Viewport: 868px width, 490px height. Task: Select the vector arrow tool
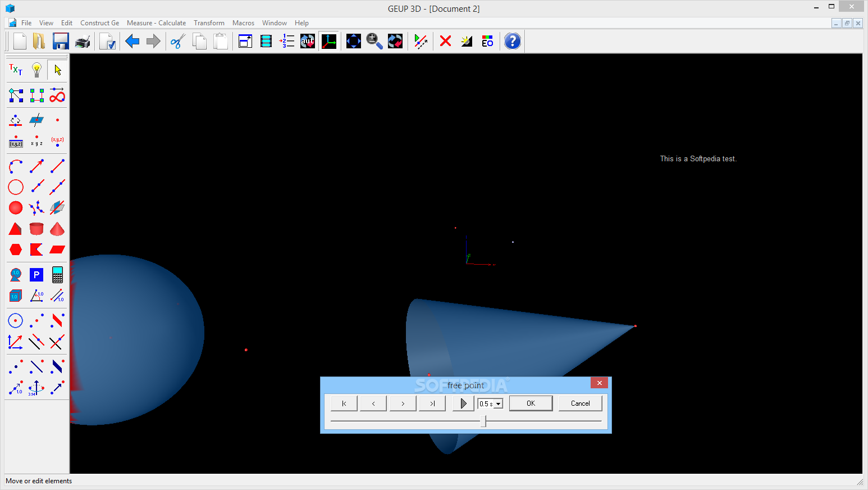[36, 166]
